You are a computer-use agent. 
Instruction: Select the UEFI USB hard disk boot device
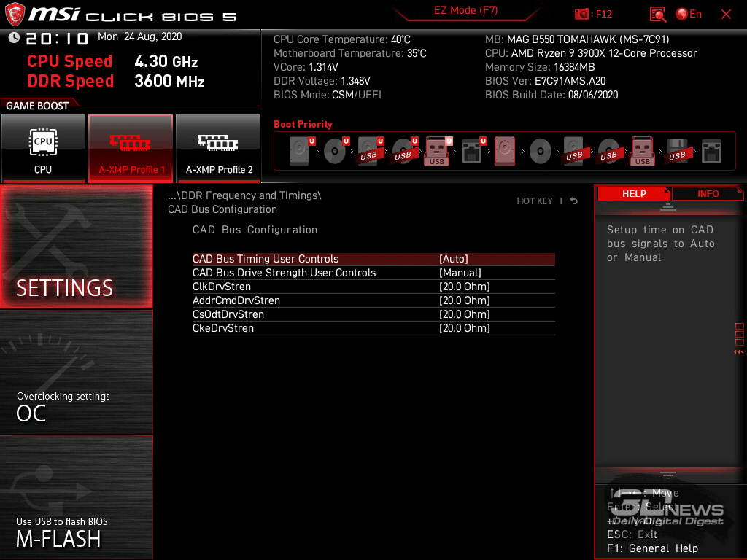[x=368, y=151]
